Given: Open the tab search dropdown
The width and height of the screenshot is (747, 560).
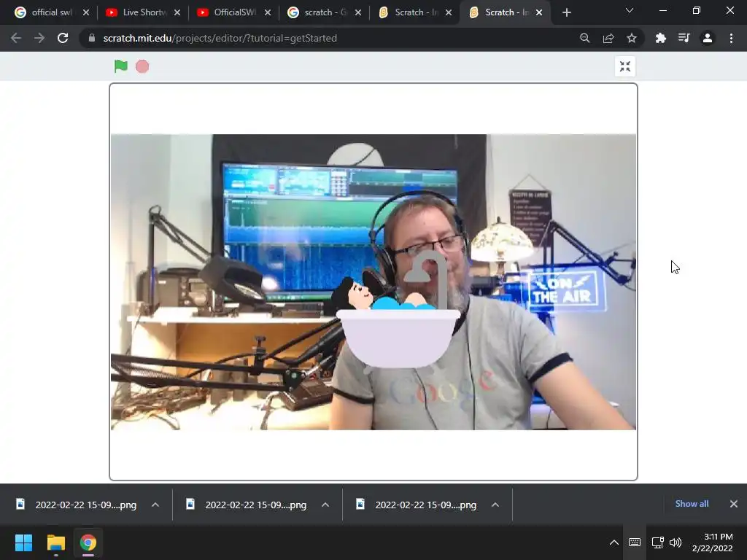Looking at the screenshot, I should (630, 10).
